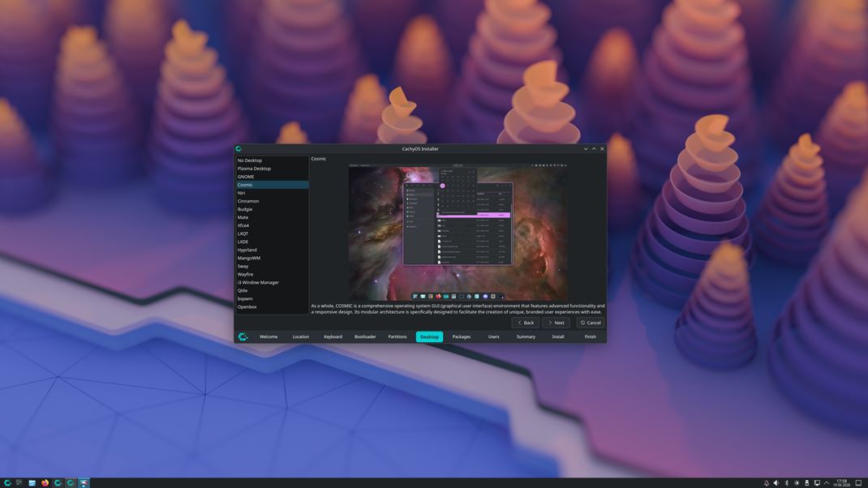Pick Xfce4 in the desktop list

273,225
